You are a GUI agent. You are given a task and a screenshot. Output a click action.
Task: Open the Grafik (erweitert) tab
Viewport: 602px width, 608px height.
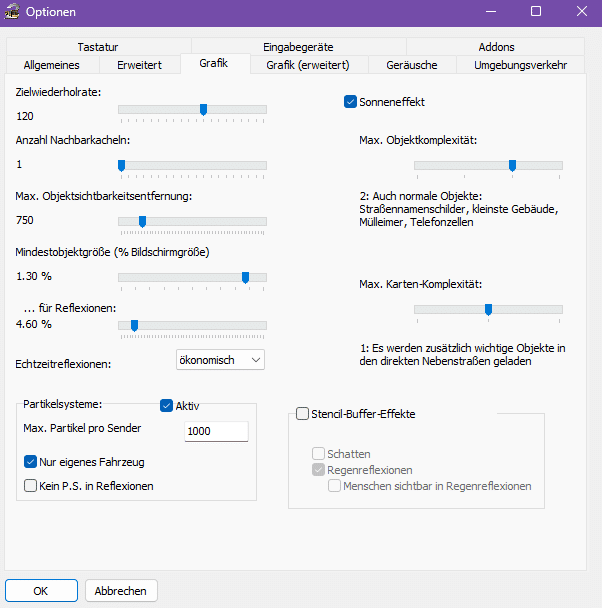coord(307,64)
